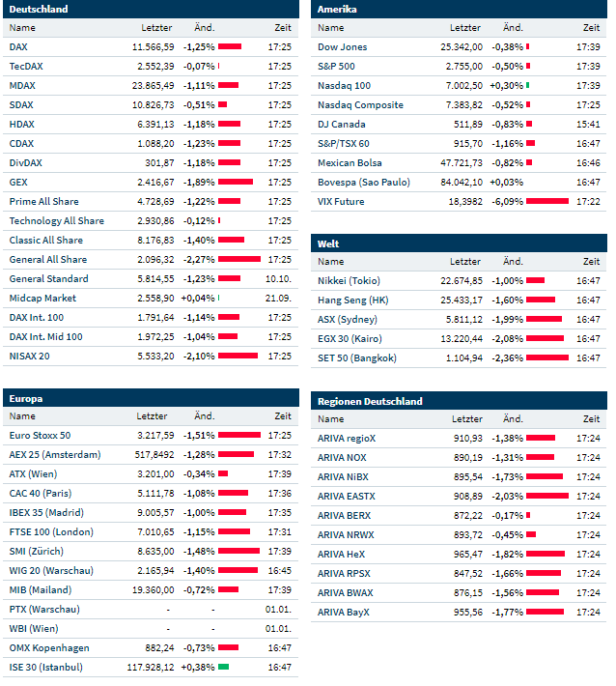Click the Europa section header
The width and height of the screenshot is (616, 686).
(x=26, y=397)
